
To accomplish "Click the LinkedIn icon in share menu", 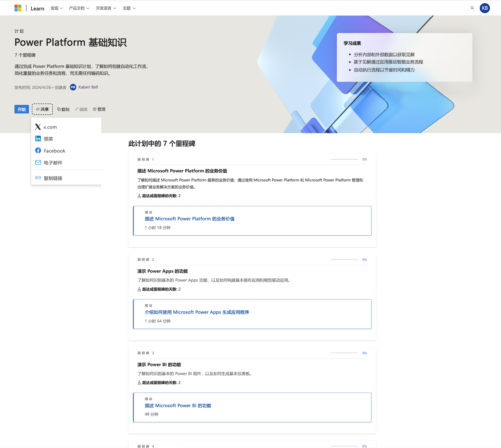I will tap(38, 139).
